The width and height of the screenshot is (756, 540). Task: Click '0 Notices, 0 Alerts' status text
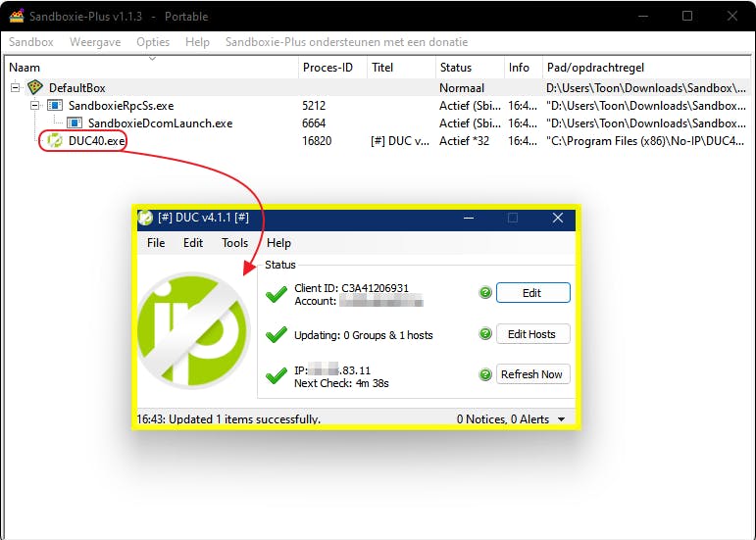[x=503, y=419]
